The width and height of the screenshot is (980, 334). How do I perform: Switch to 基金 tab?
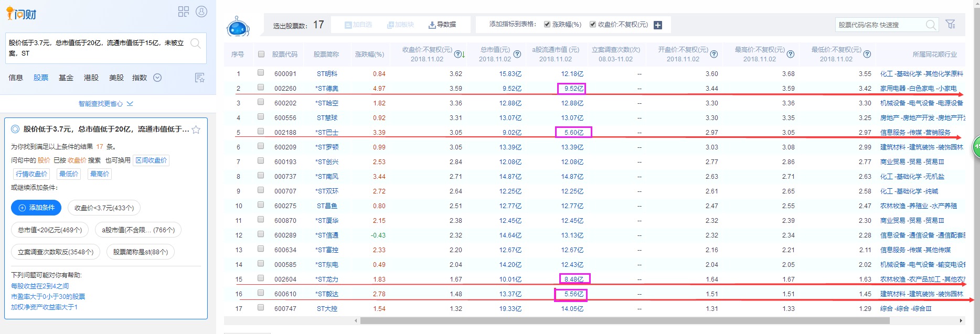(x=66, y=78)
